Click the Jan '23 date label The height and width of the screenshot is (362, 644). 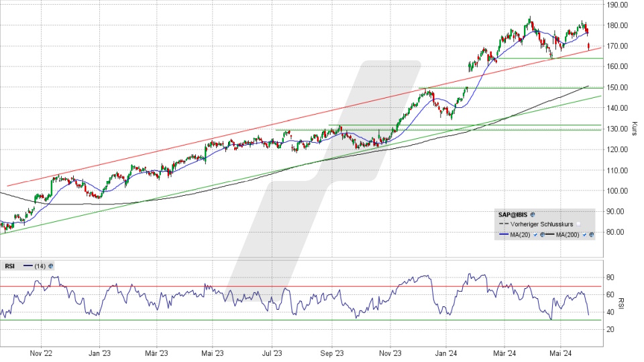tap(100, 353)
